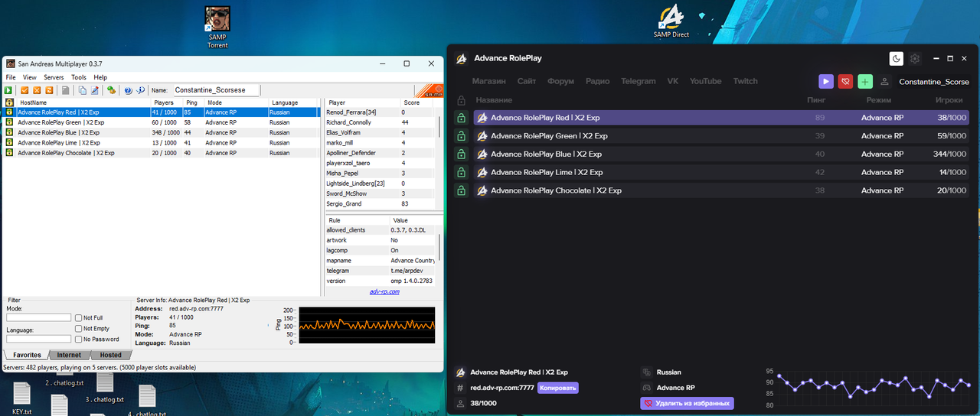Click the lock icon on Advance RolePlay Blue launcher row
Screen dimensions: 980x416
461,154
